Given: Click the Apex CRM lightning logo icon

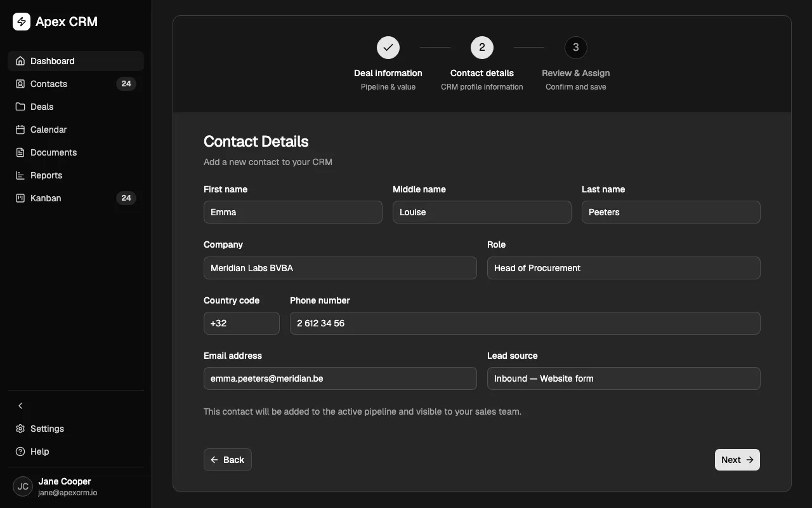Looking at the screenshot, I should 22,22.
